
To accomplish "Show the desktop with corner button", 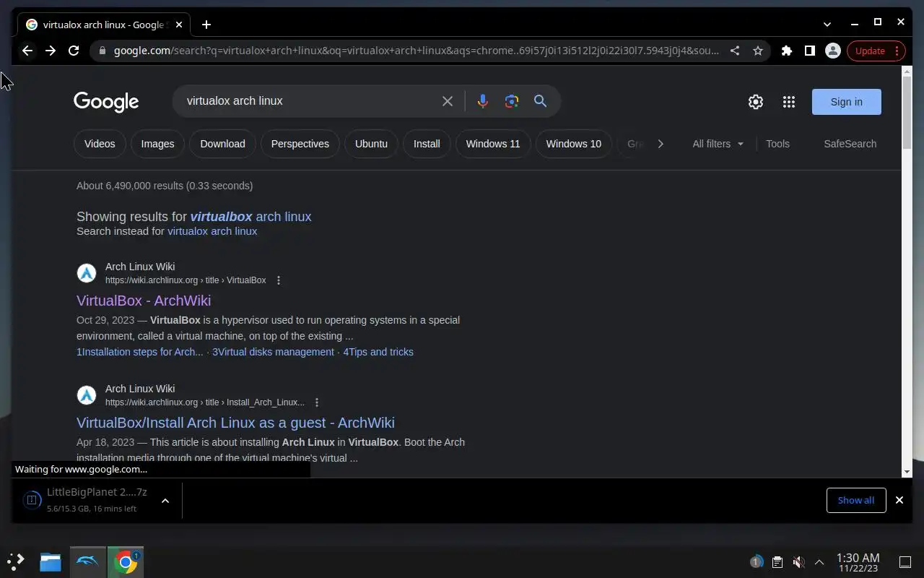I will click(905, 562).
